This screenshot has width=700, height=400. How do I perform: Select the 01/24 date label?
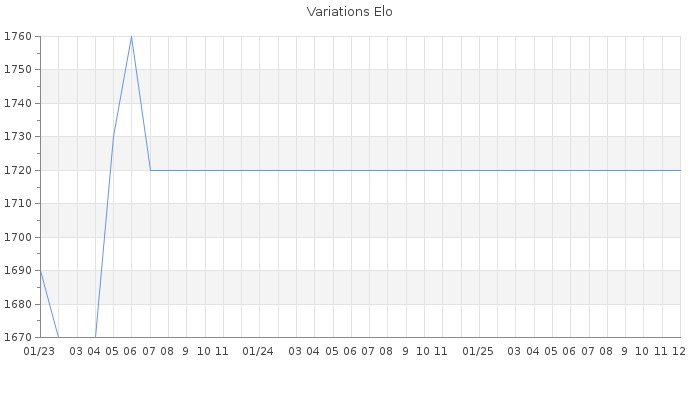pos(258,351)
